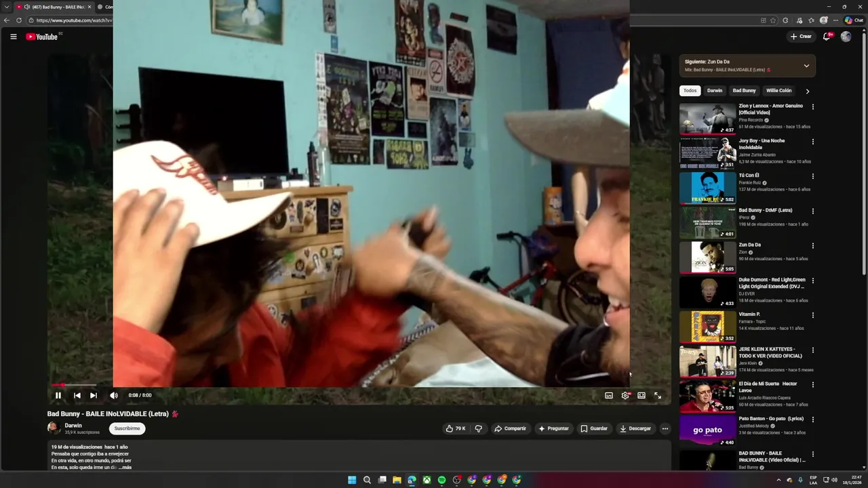The image size is (868, 488).
Task: Select the Willie Colón filter chip
Action: click(779, 91)
